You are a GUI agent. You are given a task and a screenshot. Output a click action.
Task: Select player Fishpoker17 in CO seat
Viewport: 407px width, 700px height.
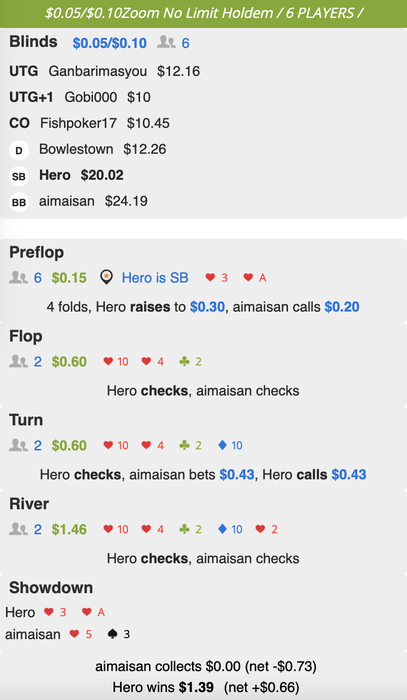(79, 123)
